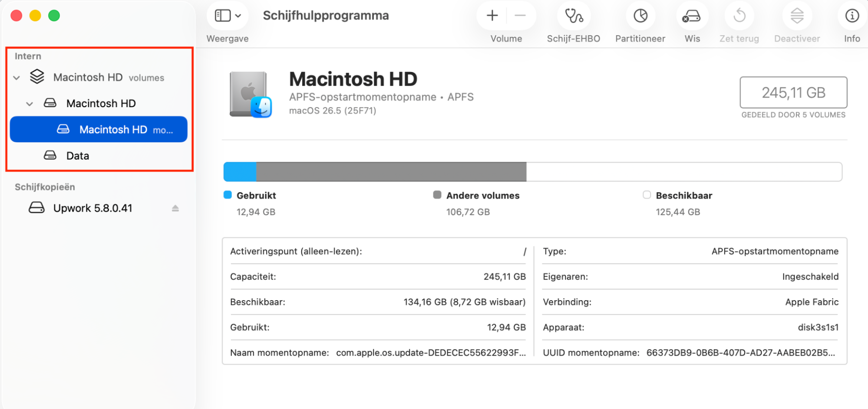868x409 pixels.
Task: Click the stacked layers container icon
Action: [37, 77]
